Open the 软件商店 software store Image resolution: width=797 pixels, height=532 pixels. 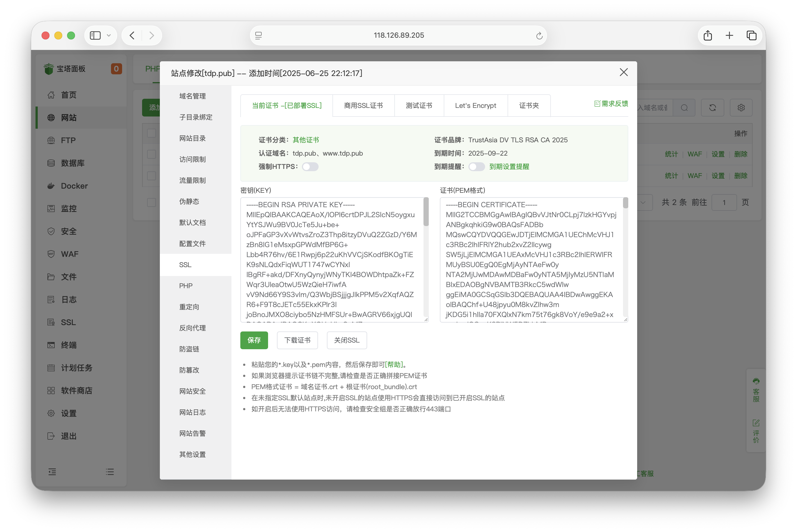pos(77,390)
